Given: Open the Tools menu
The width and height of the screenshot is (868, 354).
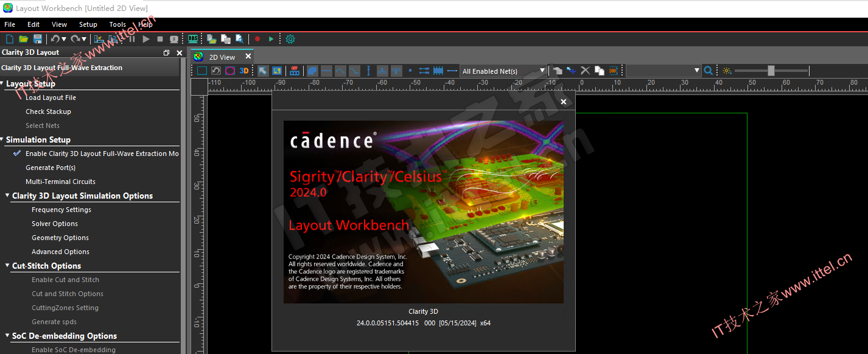Looking at the screenshot, I should tap(117, 24).
